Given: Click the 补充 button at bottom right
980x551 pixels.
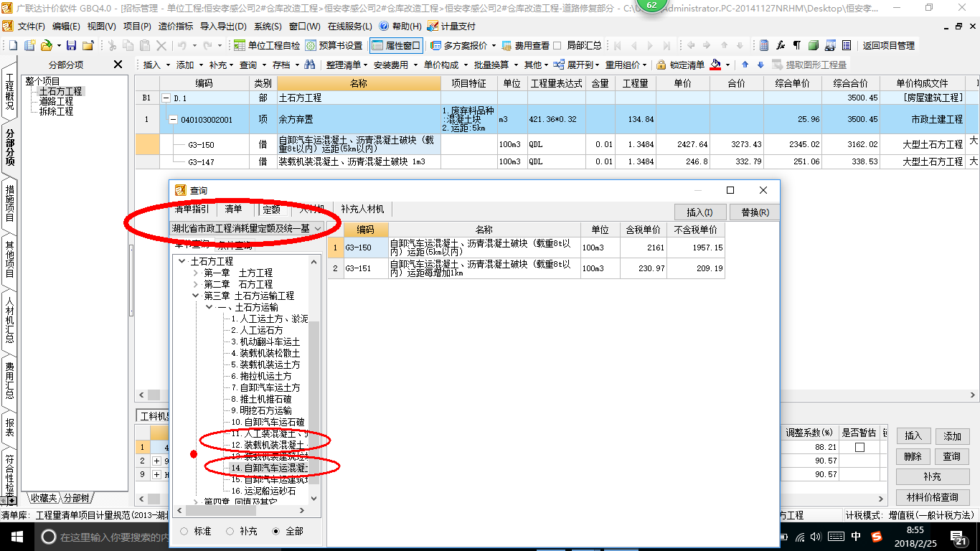Looking at the screenshot, I should 933,476.
